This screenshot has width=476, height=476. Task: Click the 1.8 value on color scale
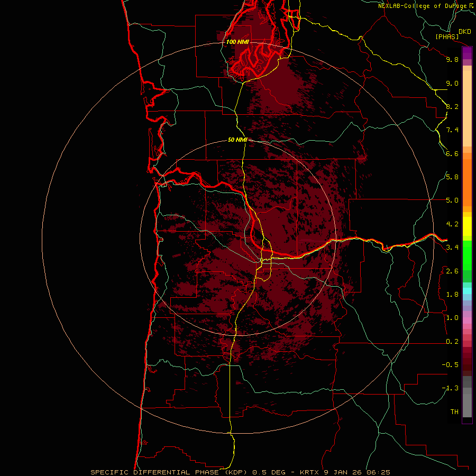coord(452,294)
